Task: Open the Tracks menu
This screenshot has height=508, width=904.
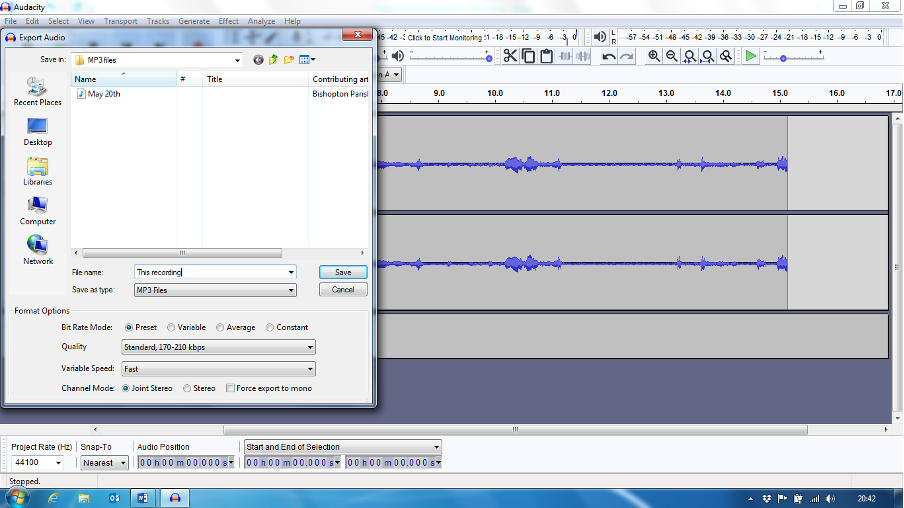Action: (x=158, y=21)
